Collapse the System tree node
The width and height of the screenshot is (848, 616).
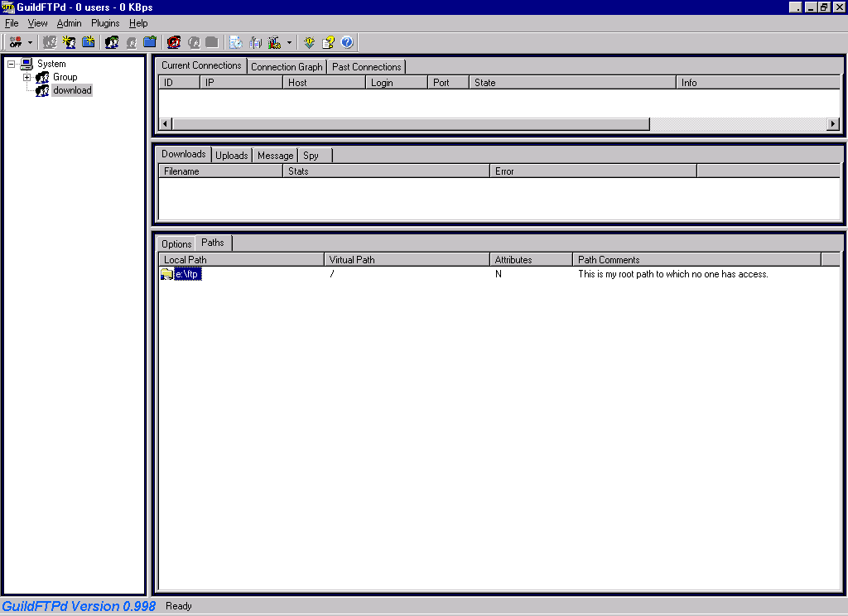[x=11, y=64]
